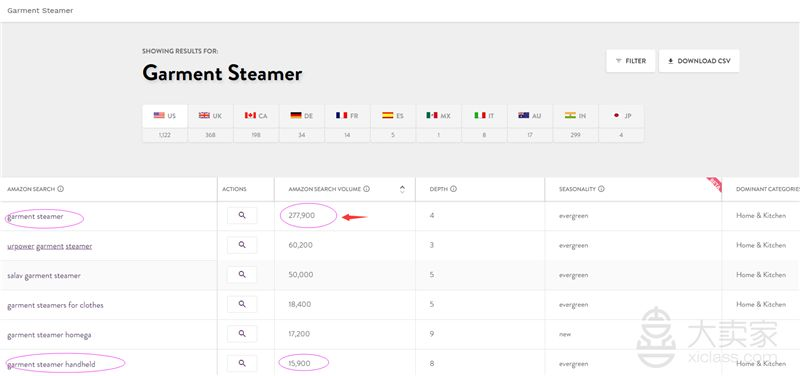Click search volume 60,200 cell
This screenshot has height=376, width=800.
click(300, 245)
